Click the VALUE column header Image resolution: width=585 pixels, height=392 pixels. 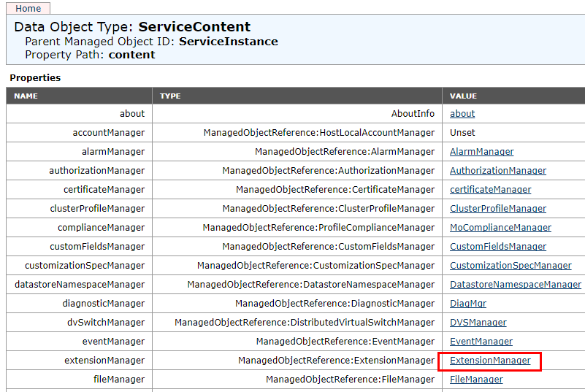tap(463, 96)
